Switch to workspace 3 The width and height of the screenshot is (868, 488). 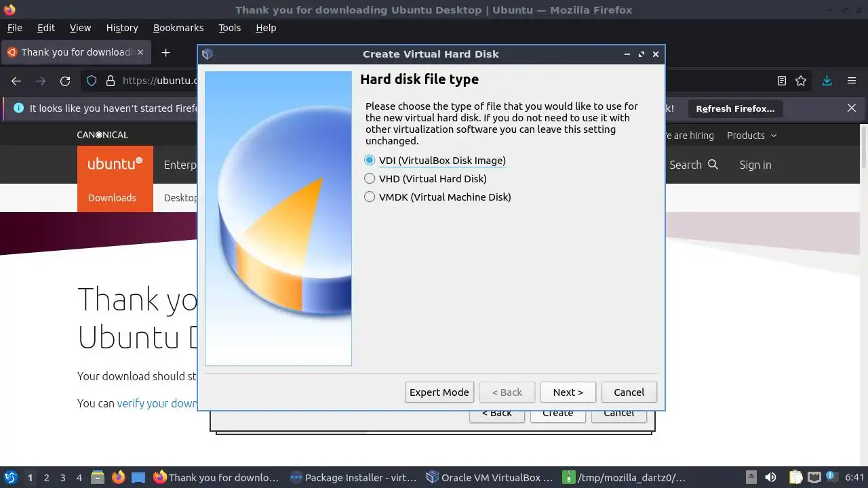tap(62, 478)
